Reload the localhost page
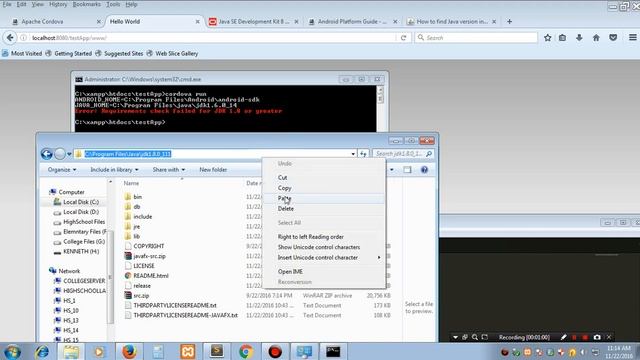Viewport: 640px width, 360px height. (x=403, y=38)
